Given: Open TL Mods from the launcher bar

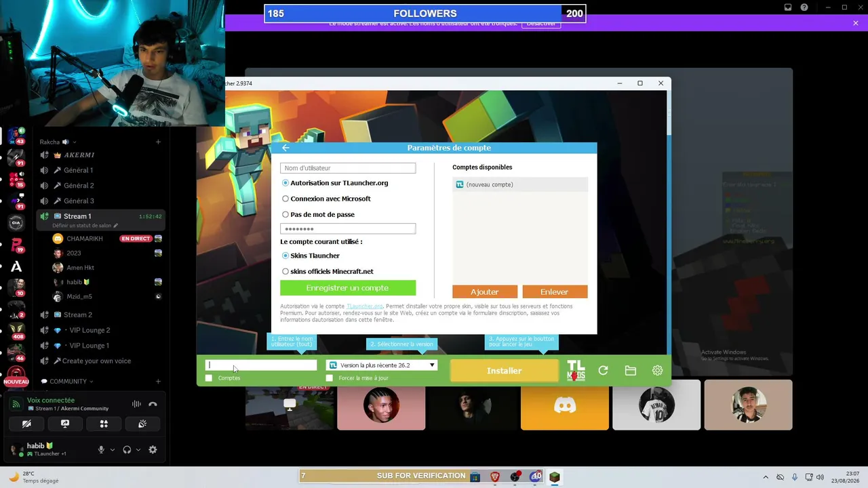Looking at the screenshot, I should [576, 371].
